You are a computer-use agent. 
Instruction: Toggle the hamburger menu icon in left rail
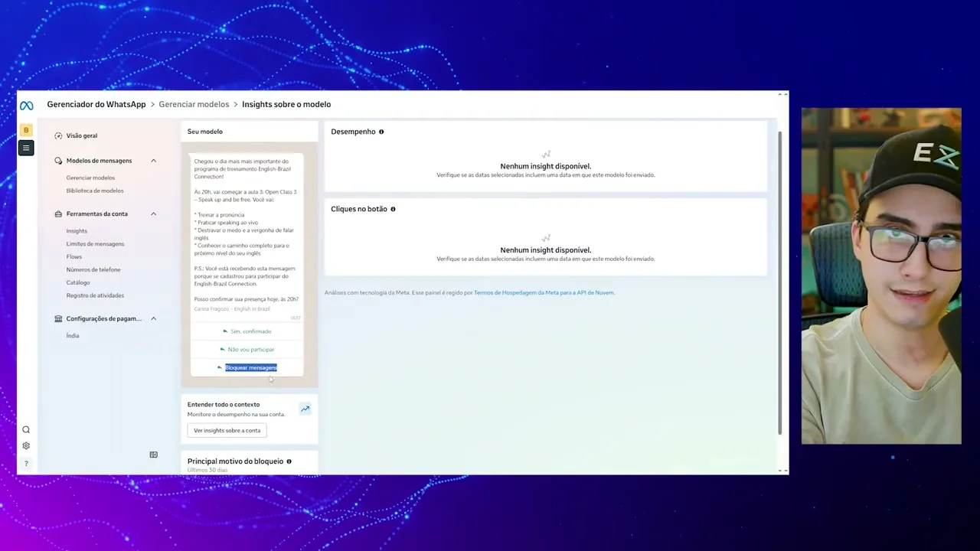click(x=26, y=148)
